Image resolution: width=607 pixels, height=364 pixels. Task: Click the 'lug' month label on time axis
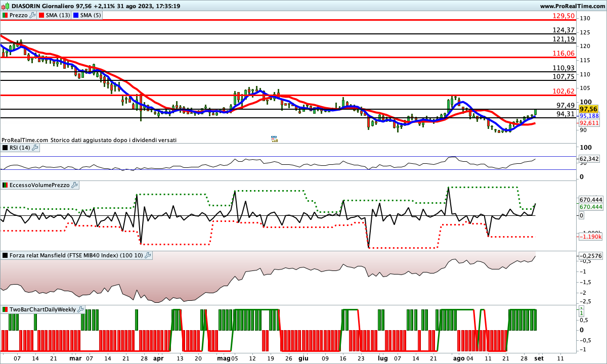(x=382, y=358)
